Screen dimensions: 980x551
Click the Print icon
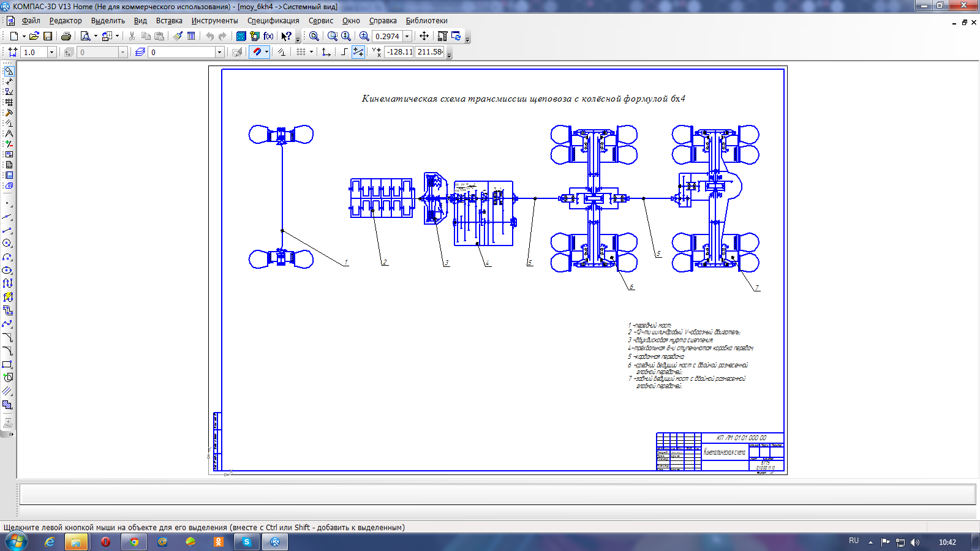(x=66, y=36)
